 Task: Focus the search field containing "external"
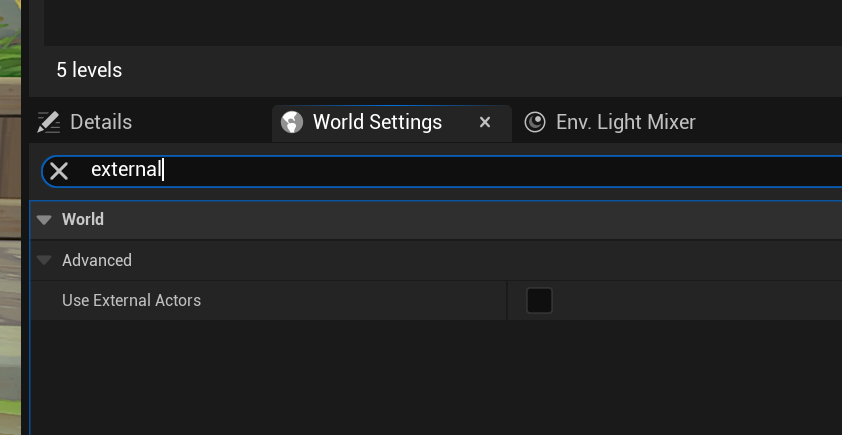tap(450, 171)
